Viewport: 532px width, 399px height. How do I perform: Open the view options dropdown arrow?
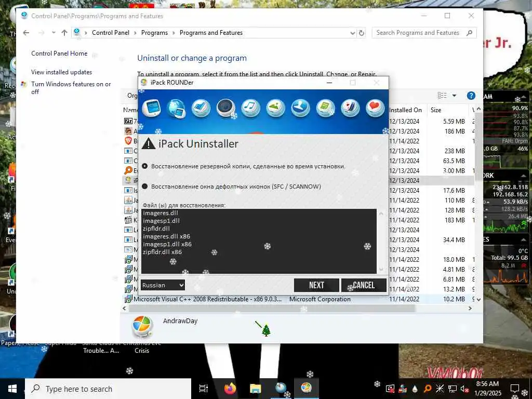454,96
